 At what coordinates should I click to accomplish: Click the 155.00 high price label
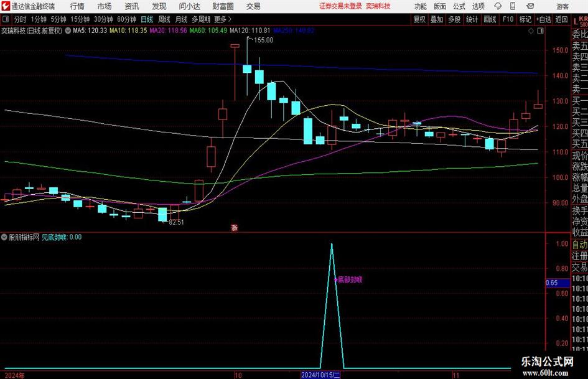[264, 40]
